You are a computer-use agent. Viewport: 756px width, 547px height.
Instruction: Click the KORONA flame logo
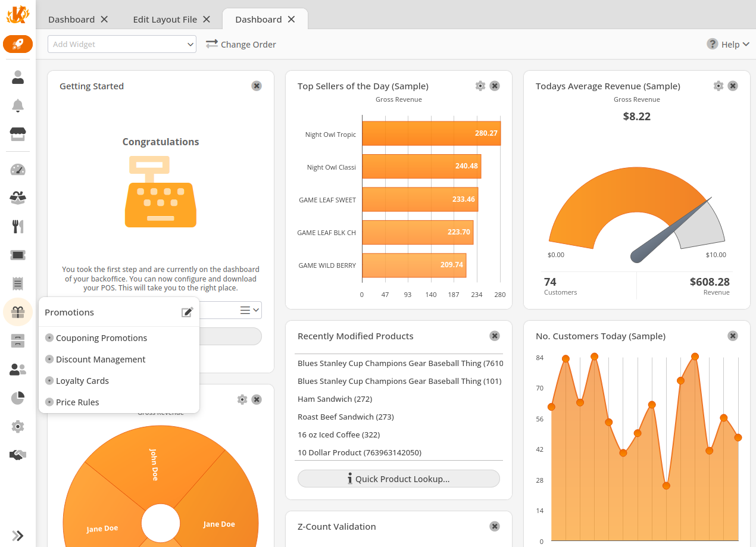[x=18, y=14]
